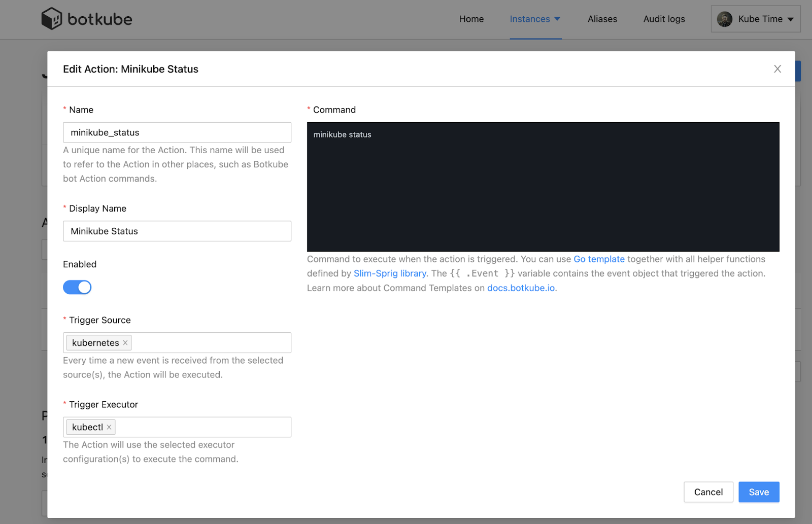Close the Edit Action dialog
The image size is (812, 524).
point(777,69)
